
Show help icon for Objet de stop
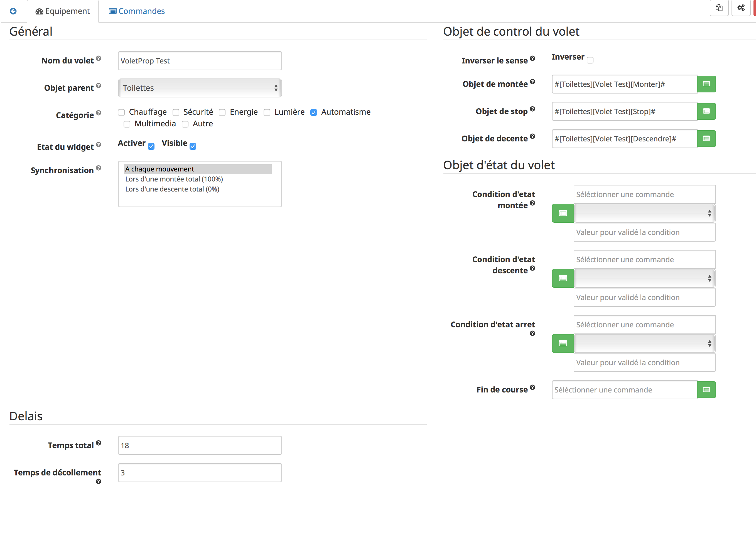coord(532,109)
